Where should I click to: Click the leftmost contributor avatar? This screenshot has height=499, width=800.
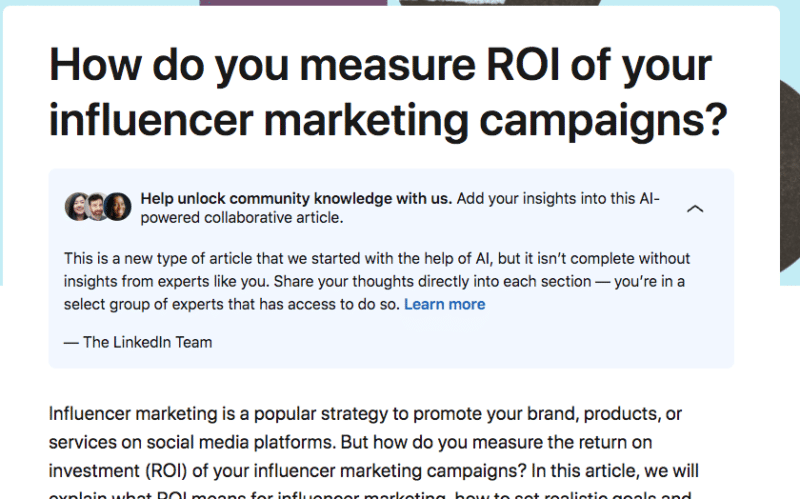pyautogui.click(x=77, y=206)
